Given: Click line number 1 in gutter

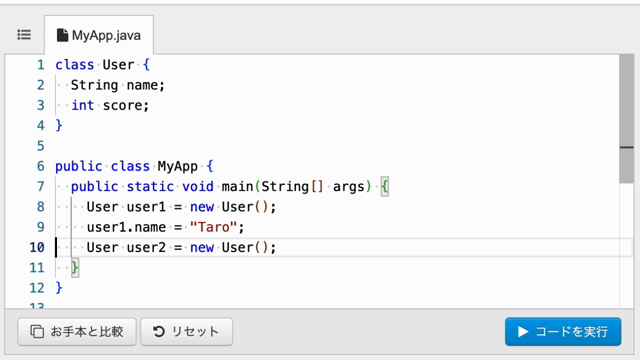Looking at the screenshot, I should coord(40,65).
